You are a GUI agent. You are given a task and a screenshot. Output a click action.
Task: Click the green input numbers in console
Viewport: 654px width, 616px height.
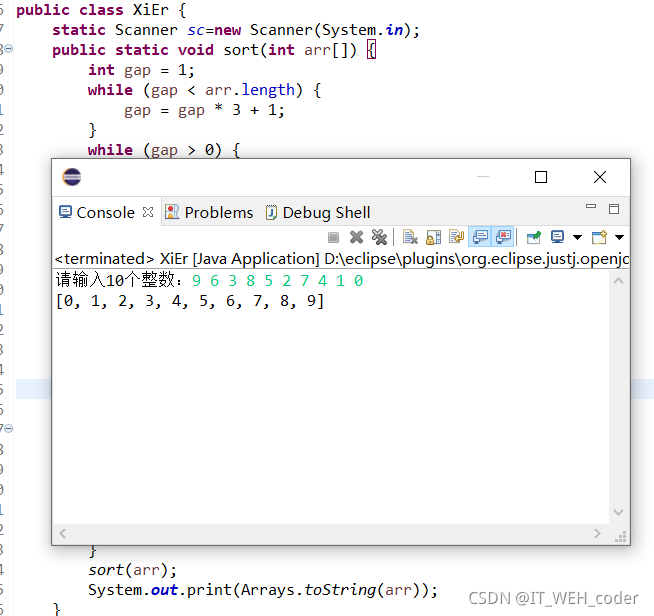pyautogui.click(x=277, y=281)
